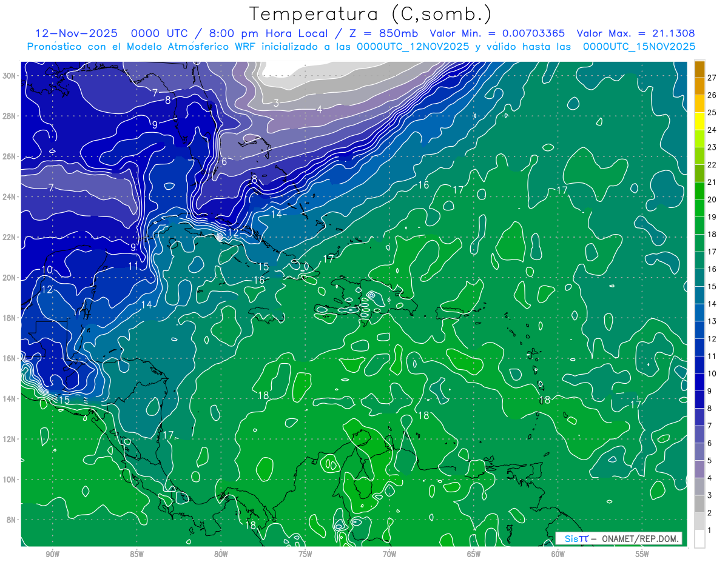Pick yellow legend swatch between 24 and 25

[699, 121]
